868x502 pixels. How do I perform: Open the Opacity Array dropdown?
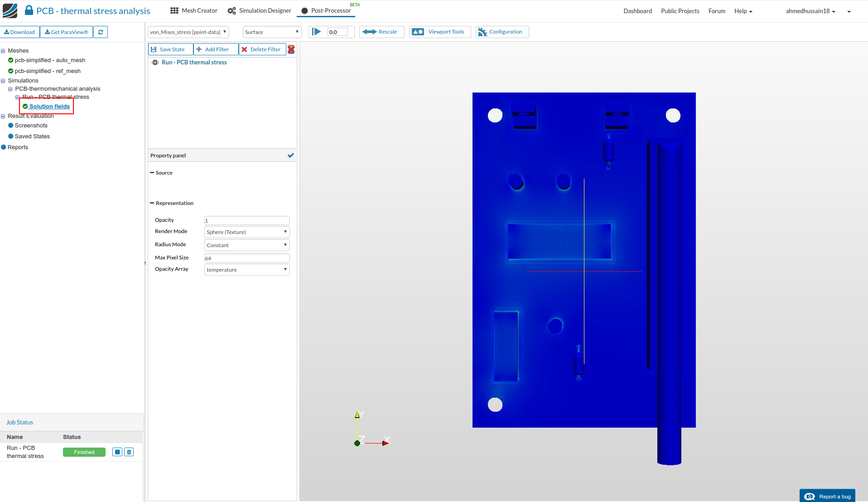click(x=247, y=270)
